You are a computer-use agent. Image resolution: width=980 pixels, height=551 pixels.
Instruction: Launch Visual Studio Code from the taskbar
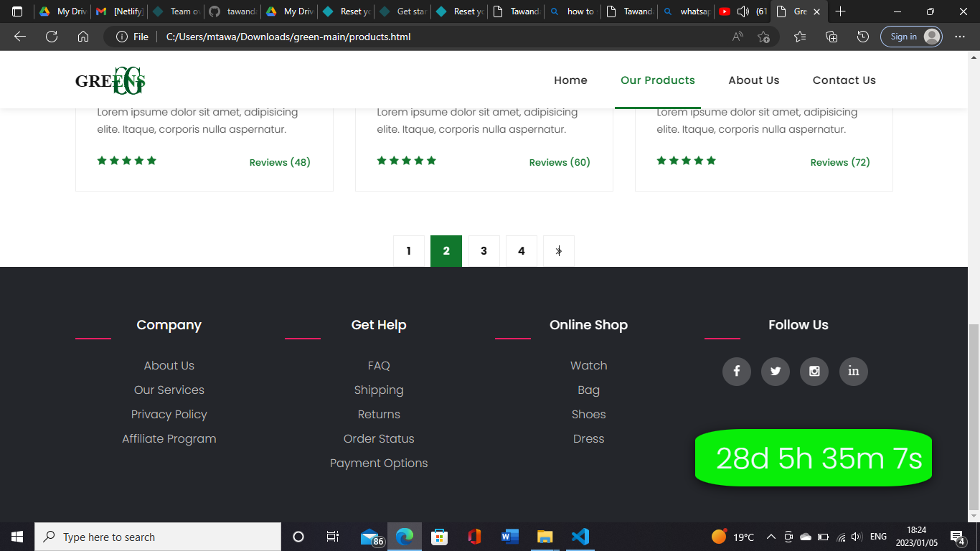click(580, 537)
